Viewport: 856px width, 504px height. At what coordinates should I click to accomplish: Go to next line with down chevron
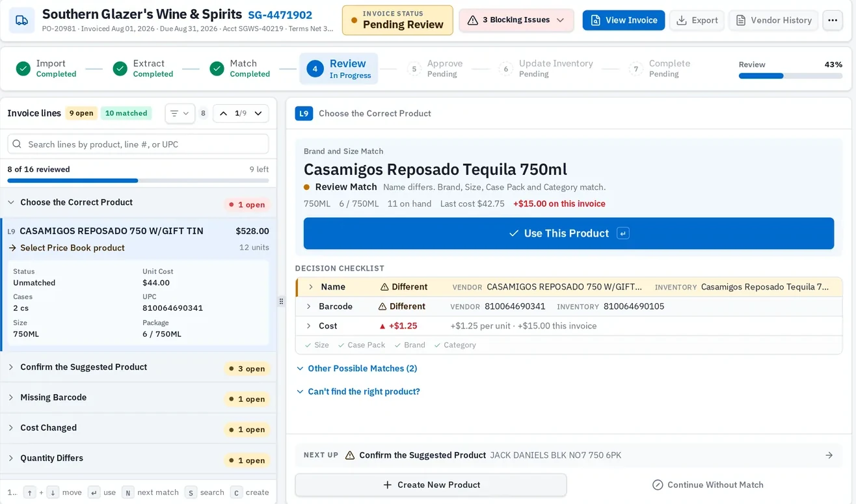pos(258,113)
